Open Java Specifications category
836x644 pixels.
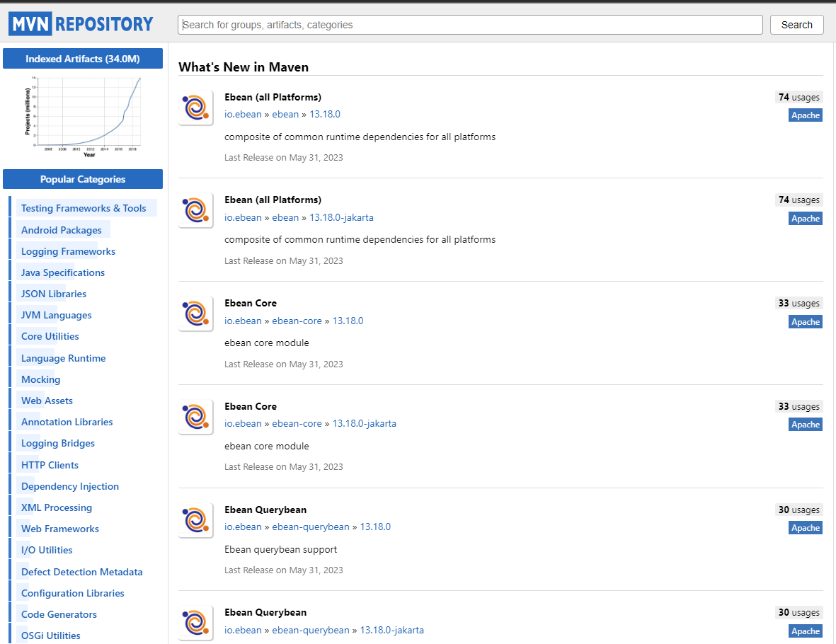(63, 272)
